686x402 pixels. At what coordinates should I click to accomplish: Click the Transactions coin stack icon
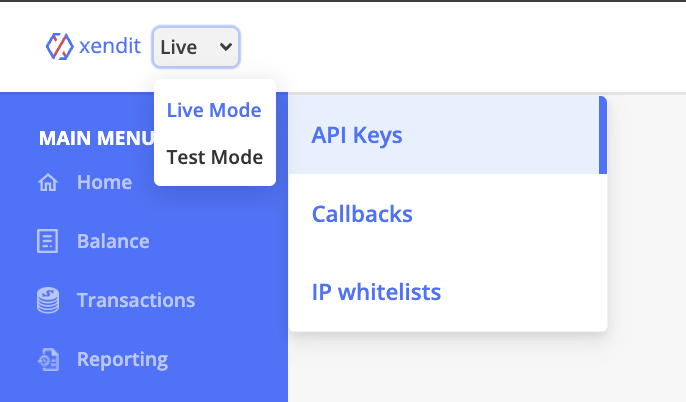click(48, 300)
